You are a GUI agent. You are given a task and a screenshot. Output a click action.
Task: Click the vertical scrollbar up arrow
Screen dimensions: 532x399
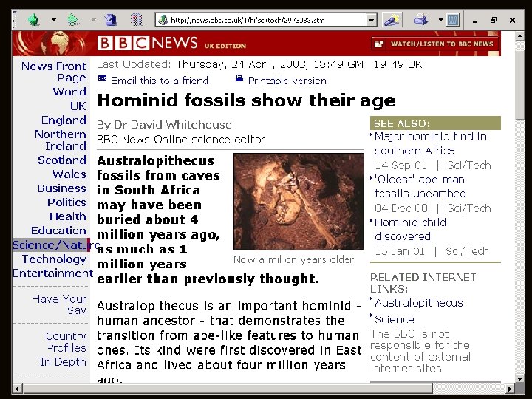519,35
